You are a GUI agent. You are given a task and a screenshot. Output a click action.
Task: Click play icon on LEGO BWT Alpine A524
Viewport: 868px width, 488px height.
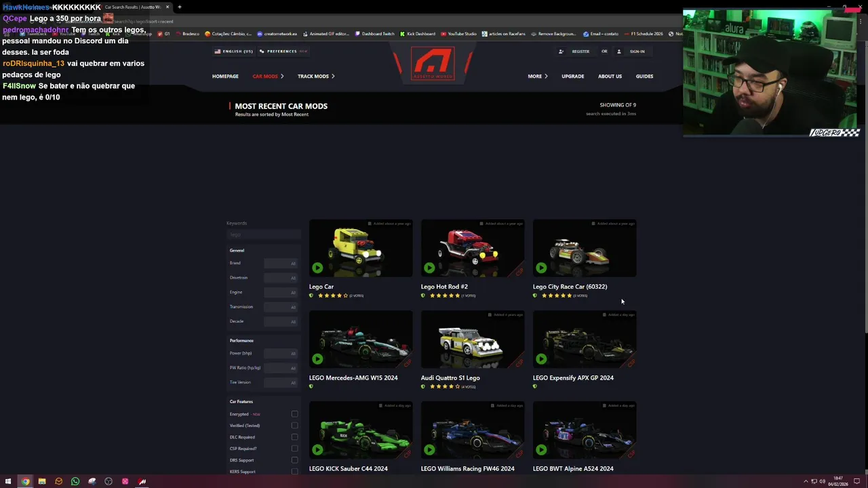541,449
